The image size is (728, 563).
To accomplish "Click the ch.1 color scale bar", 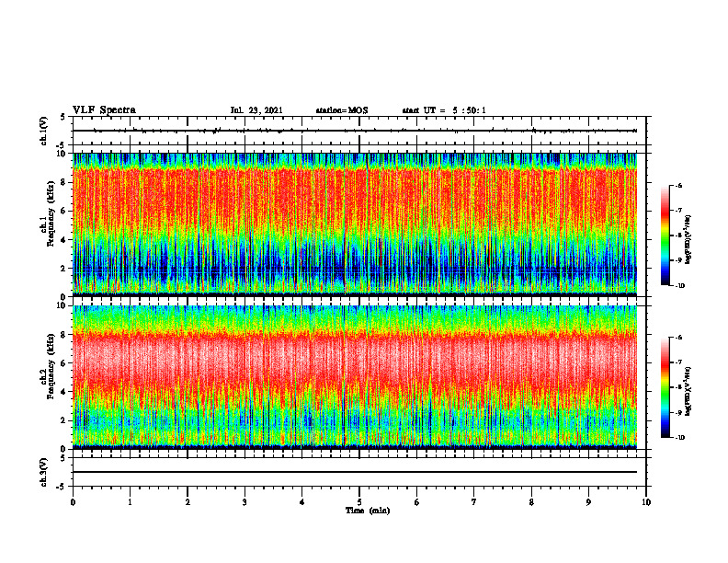I will [x=665, y=236].
